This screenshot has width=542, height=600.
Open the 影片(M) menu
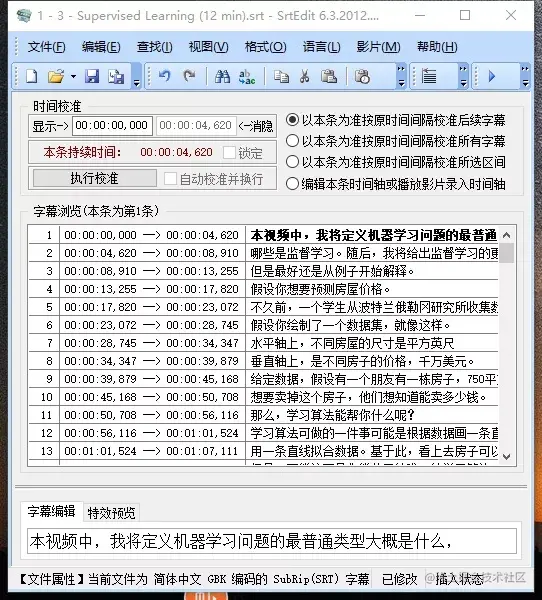(x=378, y=47)
